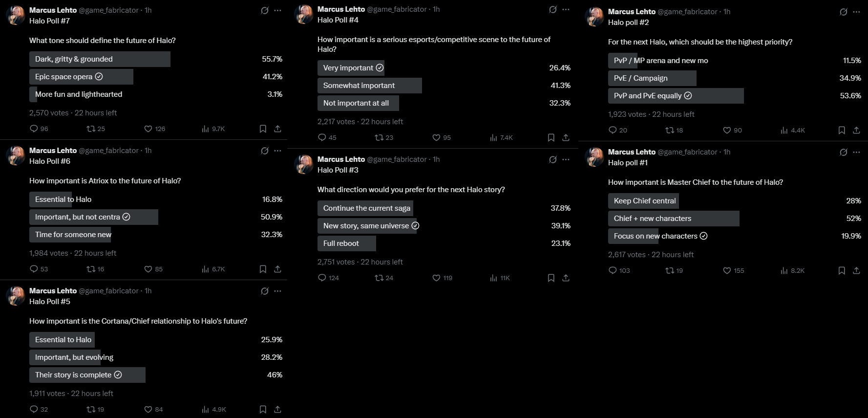Open Grok icon on Halo poll #2 tweet
Screen dimensions: 868x418
point(844,12)
